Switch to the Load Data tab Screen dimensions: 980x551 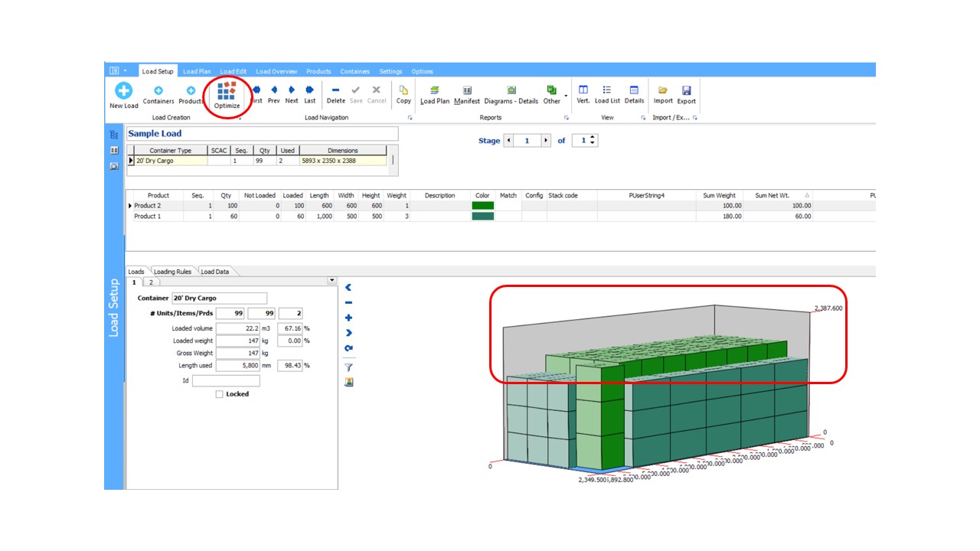[x=215, y=271]
